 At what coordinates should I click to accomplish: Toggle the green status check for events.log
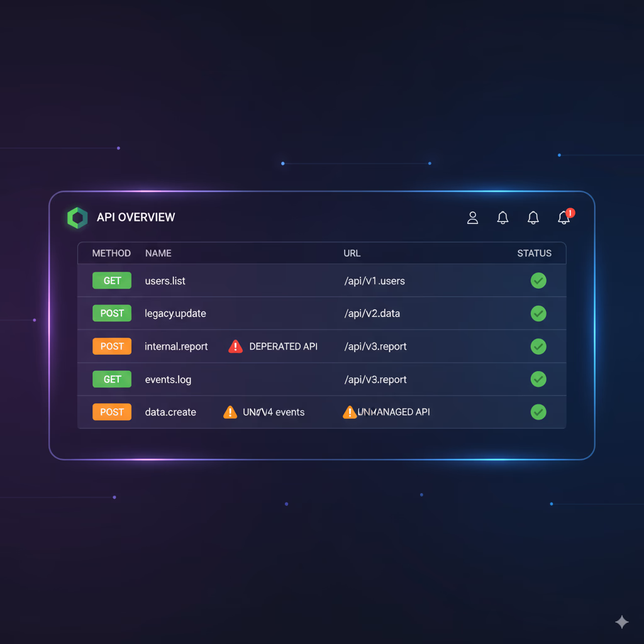pyautogui.click(x=538, y=379)
